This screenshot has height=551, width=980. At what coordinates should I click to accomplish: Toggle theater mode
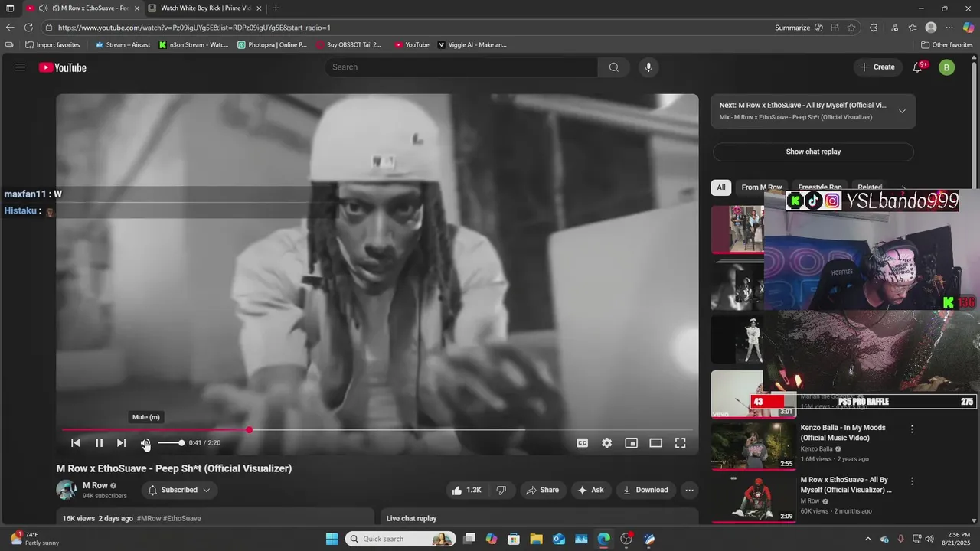click(655, 443)
